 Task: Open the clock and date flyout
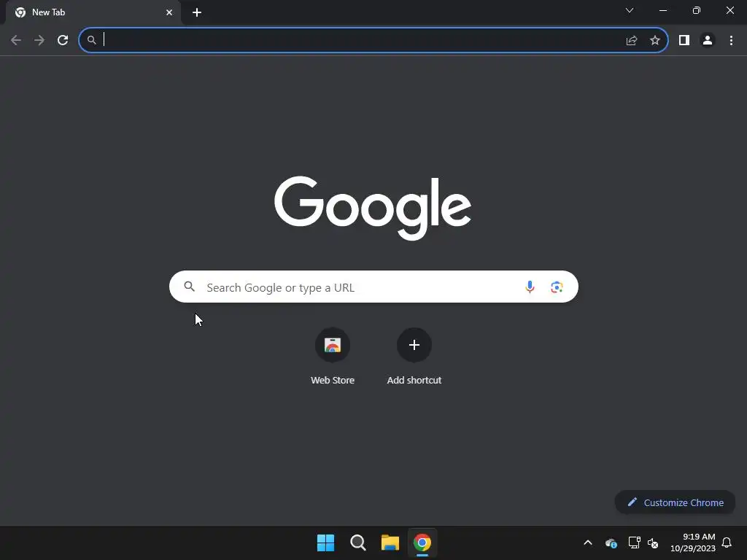(693, 542)
